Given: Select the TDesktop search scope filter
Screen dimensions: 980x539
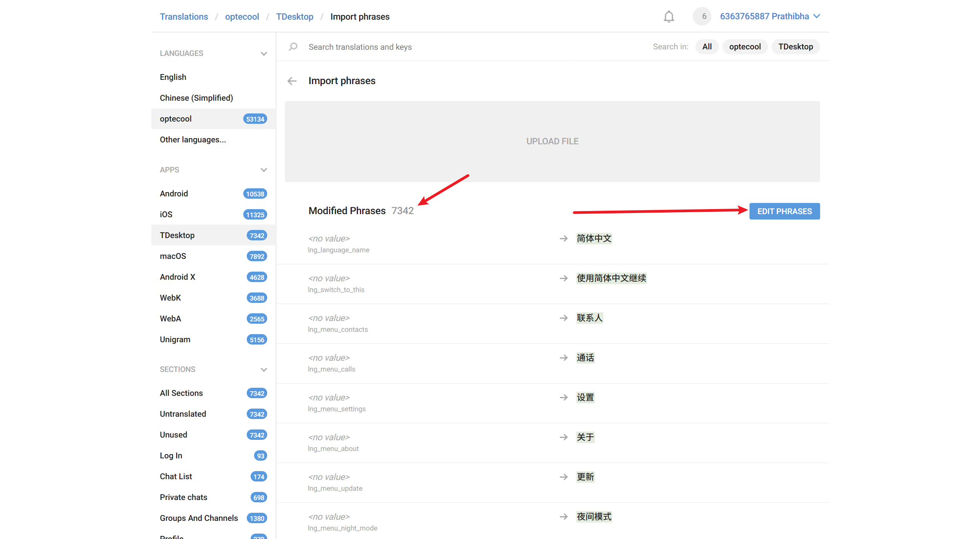Looking at the screenshot, I should point(795,47).
